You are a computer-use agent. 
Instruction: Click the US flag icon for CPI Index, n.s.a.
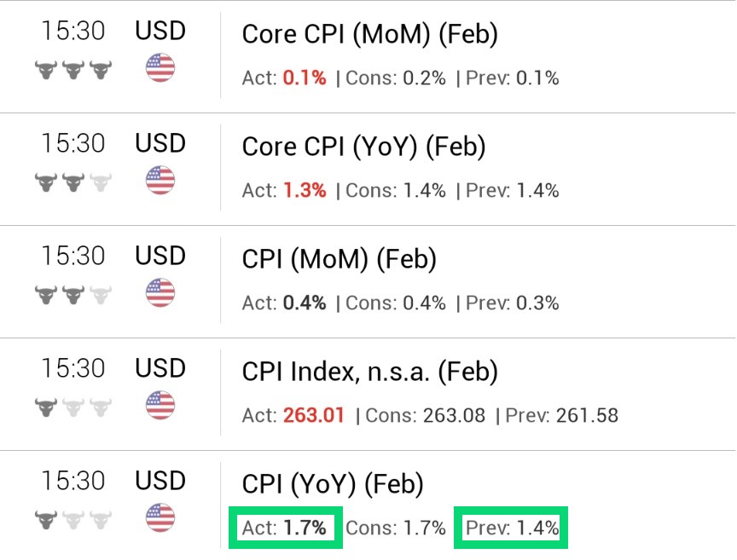point(160,404)
